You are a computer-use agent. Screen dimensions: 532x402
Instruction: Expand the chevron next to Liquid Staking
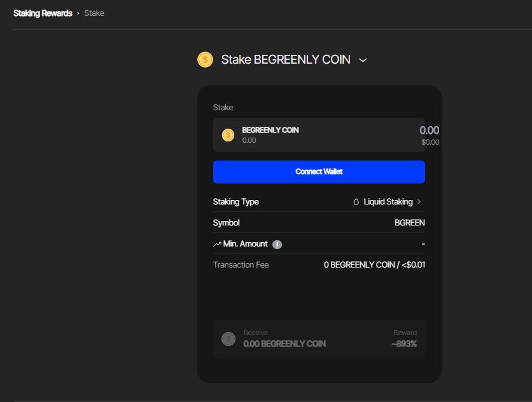pos(419,202)
